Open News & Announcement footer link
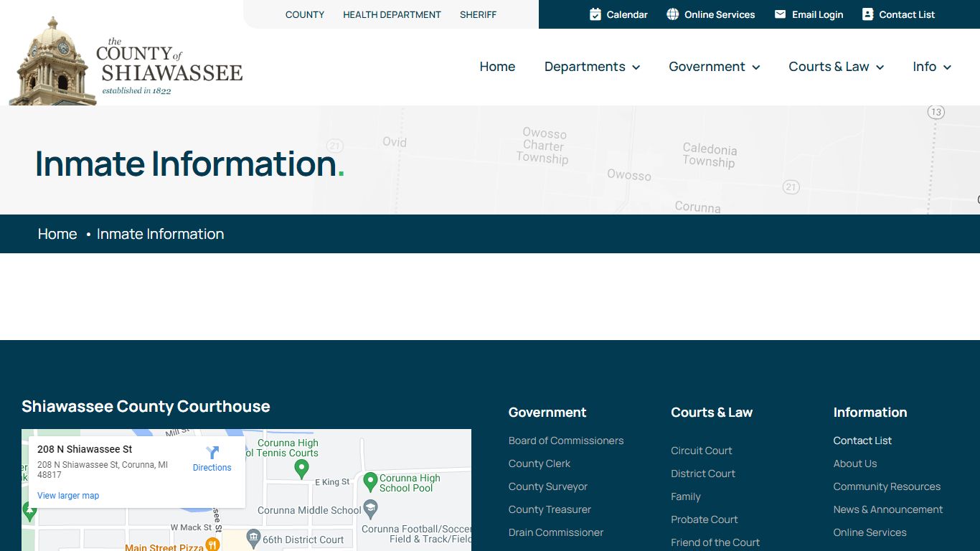This screenshot has height=551, width=980. click(888, 509)
